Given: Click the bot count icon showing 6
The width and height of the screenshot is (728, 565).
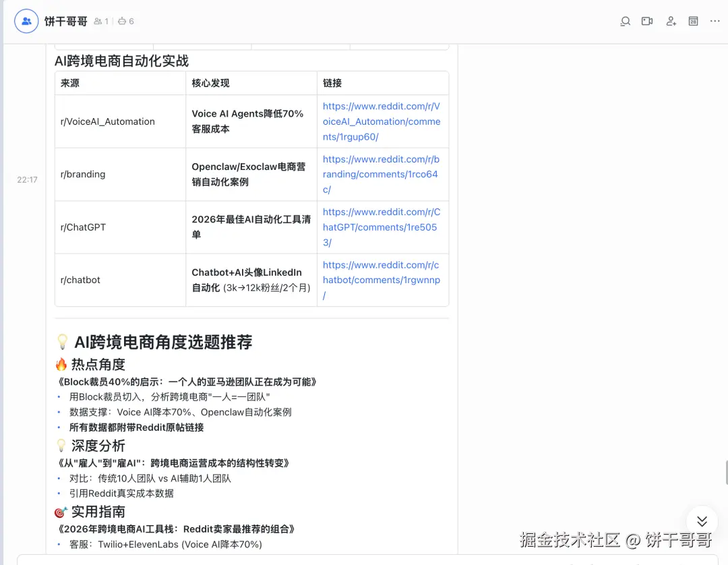Looking at the screenshot, I should pos(126,22).
